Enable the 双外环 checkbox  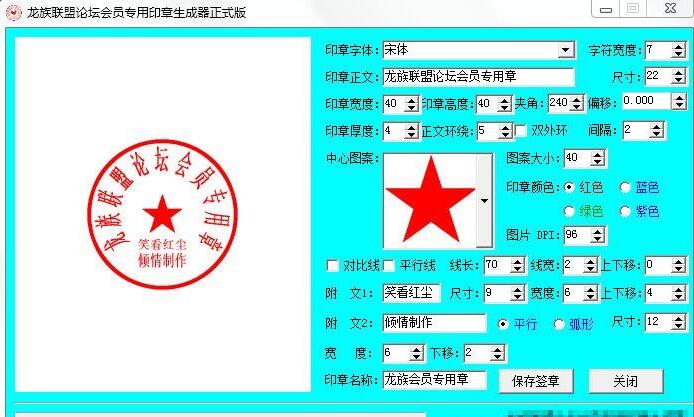tap(521, 131)
